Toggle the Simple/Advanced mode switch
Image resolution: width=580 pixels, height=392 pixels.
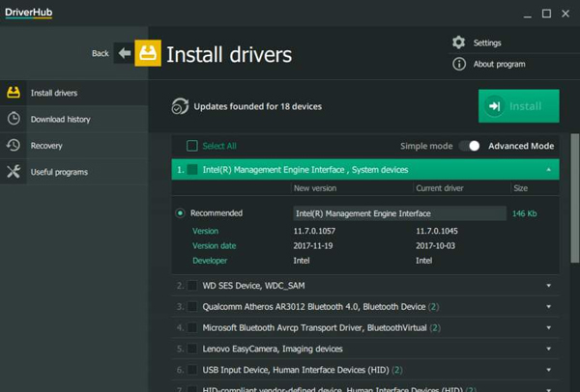[470, 146]
